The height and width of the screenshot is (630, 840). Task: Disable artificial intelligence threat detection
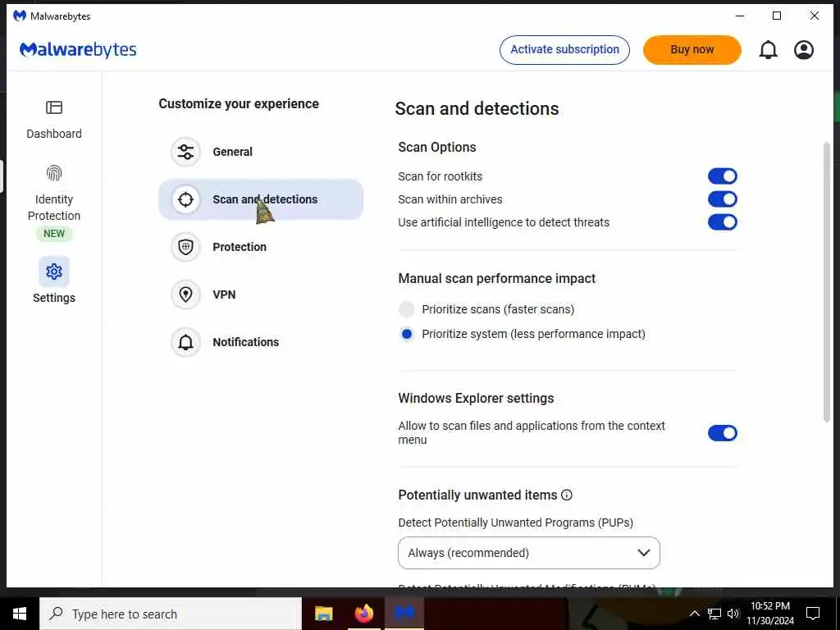[722, 222]
